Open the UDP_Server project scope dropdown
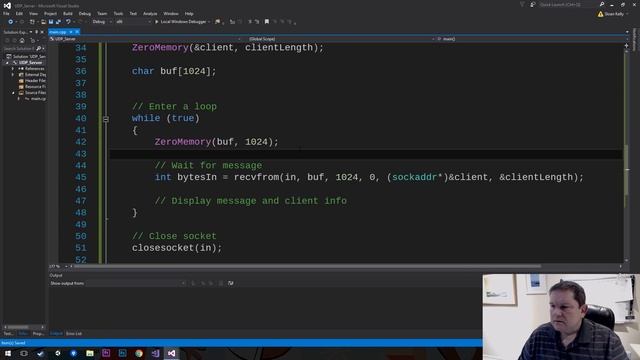 tap(145, 39)
